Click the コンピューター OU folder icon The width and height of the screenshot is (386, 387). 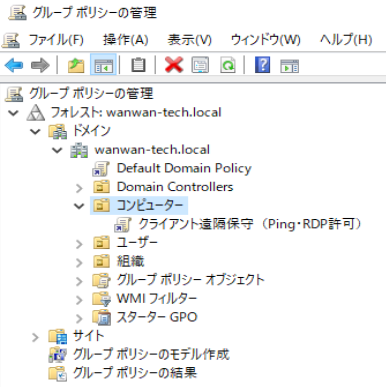click(101, 205)
